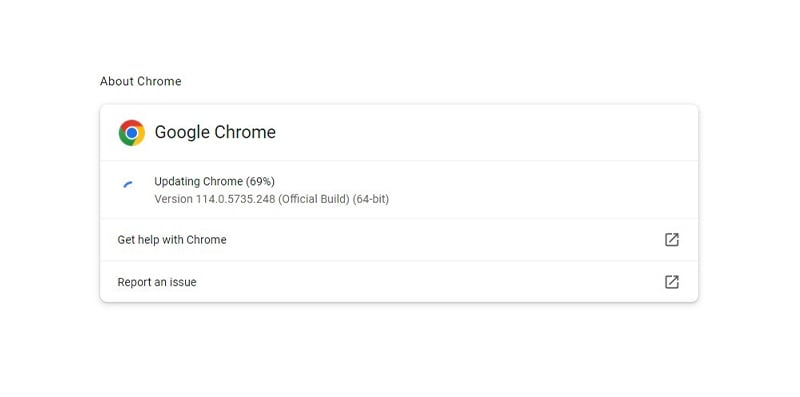
Task: Click the word Updating in status line
Action: pyautogui.click(x=177, y=182)
